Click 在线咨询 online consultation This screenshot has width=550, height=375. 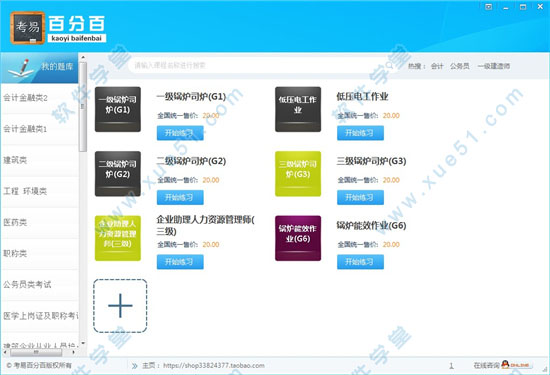486,366
